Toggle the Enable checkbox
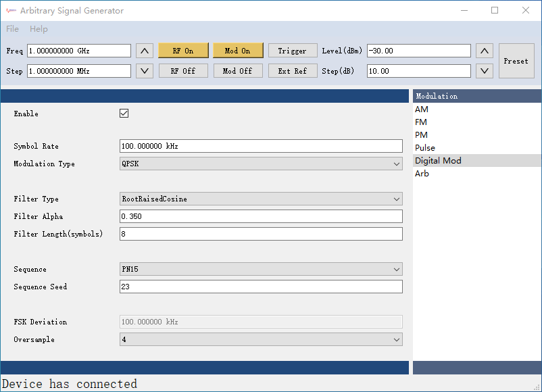This screenshot has width=542, height=392. (x=124, y=114)
